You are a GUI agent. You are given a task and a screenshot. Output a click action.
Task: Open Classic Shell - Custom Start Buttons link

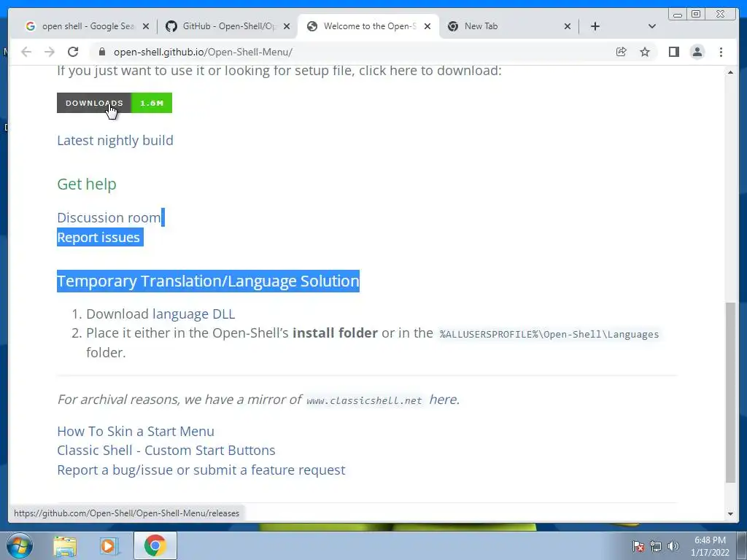point(166,451)
